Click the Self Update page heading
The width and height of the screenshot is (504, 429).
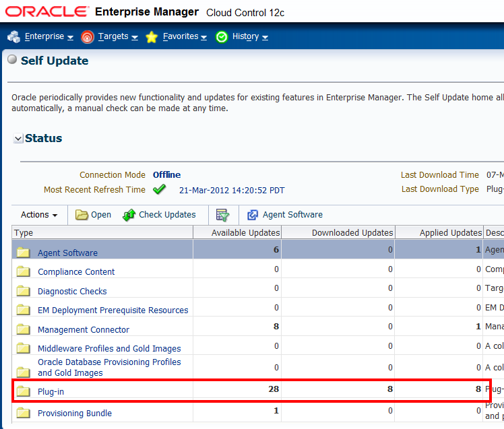[55, 61]
